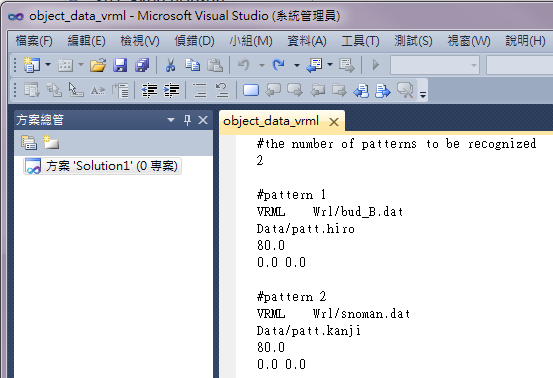Screen dimensions: 553x378
Task: Click the Undo arrow icon
Action: 244,65
